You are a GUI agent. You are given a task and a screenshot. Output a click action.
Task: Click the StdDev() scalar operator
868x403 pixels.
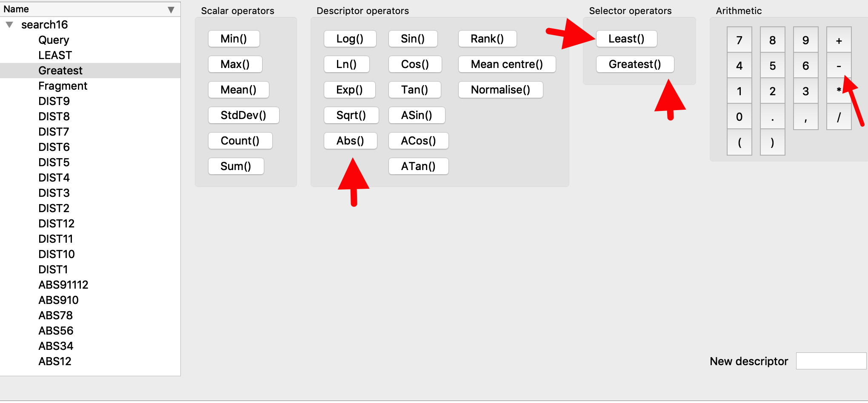[243, 115]
